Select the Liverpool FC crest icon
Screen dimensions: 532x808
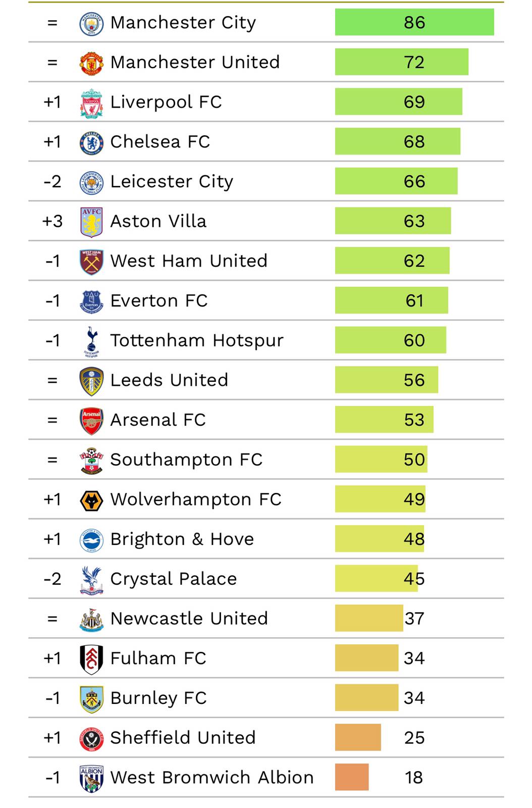(x=91, y=103)
